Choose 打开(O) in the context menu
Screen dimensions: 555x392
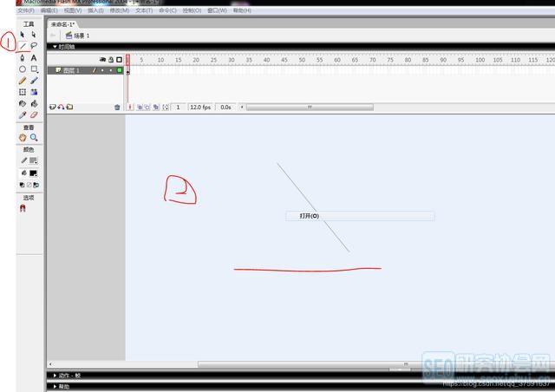coord(360,216)
